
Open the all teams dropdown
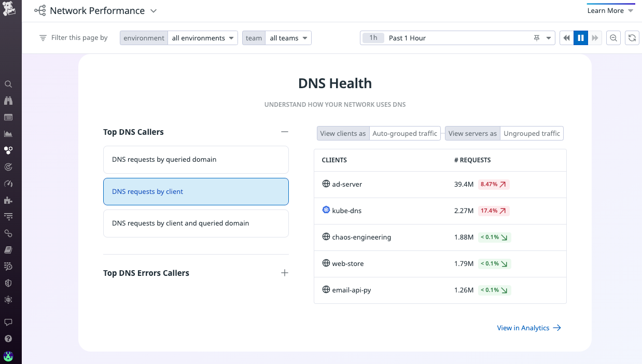point(288,37)
